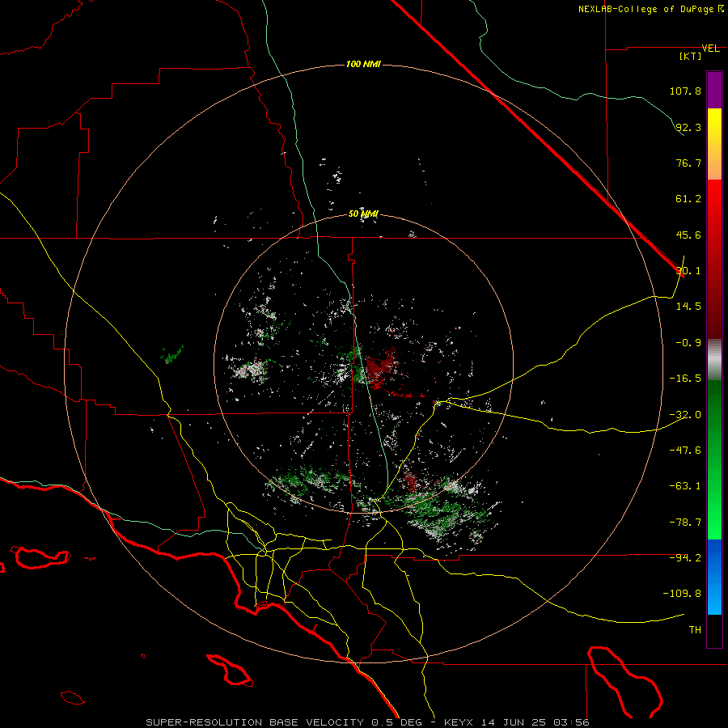Click the 14.5 scale value
This screenshot has height=728, width=728.
[x=688, y=307]
